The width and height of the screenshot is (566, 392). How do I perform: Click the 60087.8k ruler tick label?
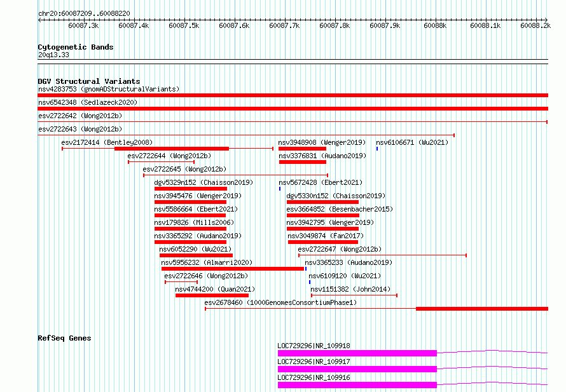[x=335, y=25]
